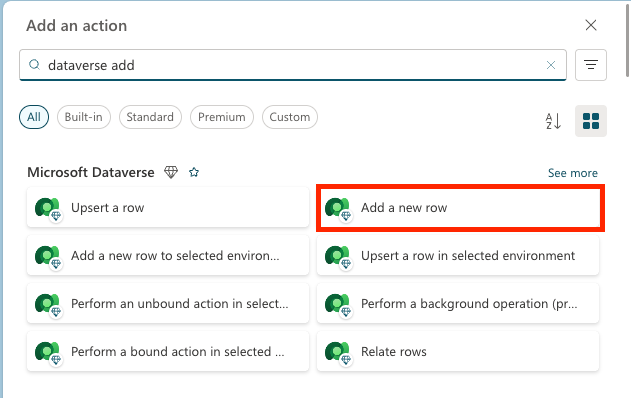This screenshot has width=631, height=398.
Task: Sort actions alphabetically with A-Z icon
Action: (553, 121)
